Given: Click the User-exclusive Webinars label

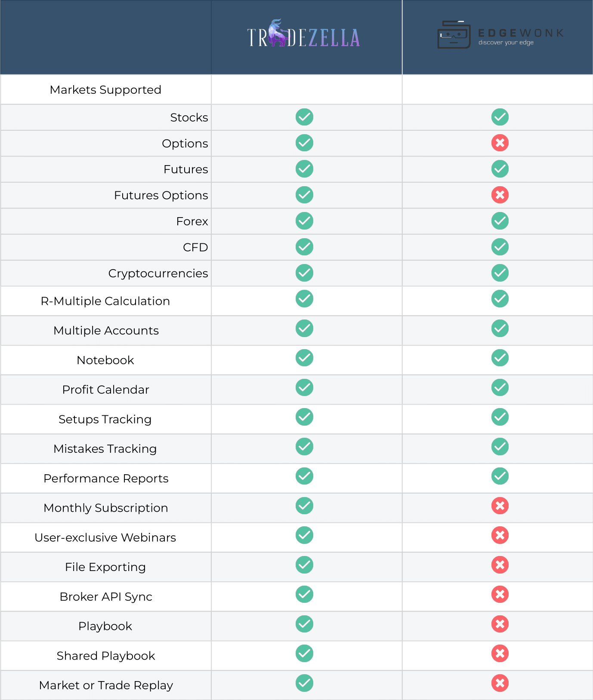Looking at the screenshot, I should click(x=105, y=537).
